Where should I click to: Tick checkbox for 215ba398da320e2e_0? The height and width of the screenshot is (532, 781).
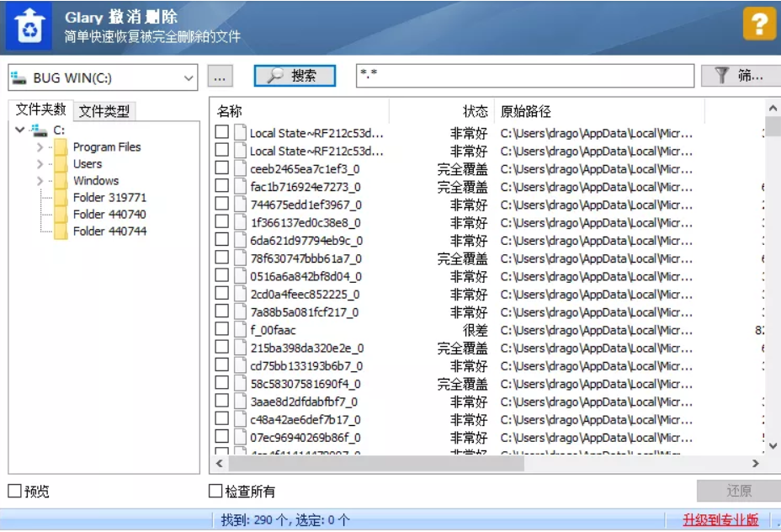pos(221,347)
